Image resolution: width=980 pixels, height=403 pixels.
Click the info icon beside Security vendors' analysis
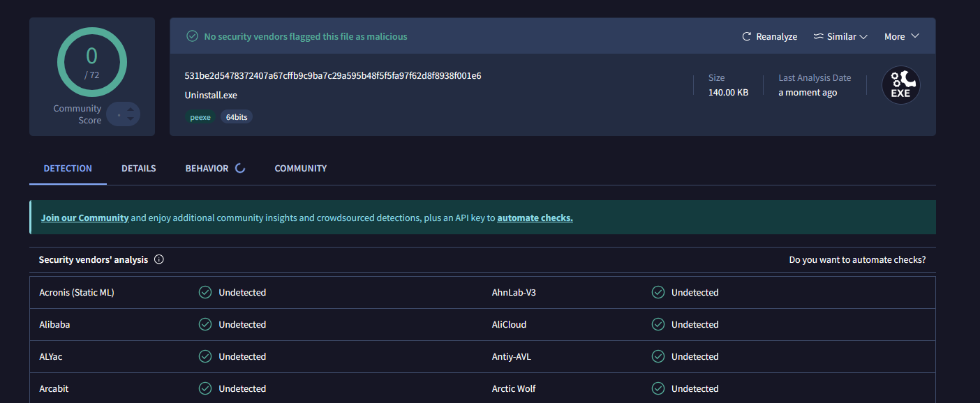[x=159, y=259]
